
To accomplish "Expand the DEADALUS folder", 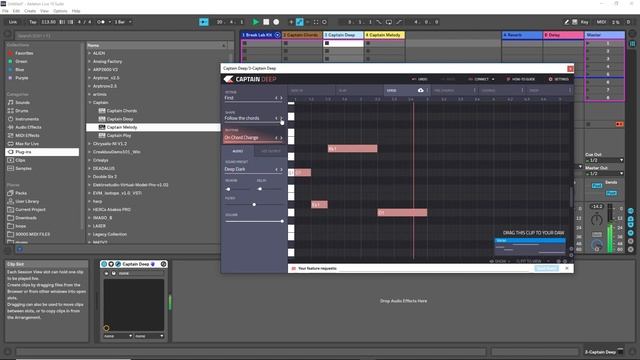I will click(x=89, y=168).
